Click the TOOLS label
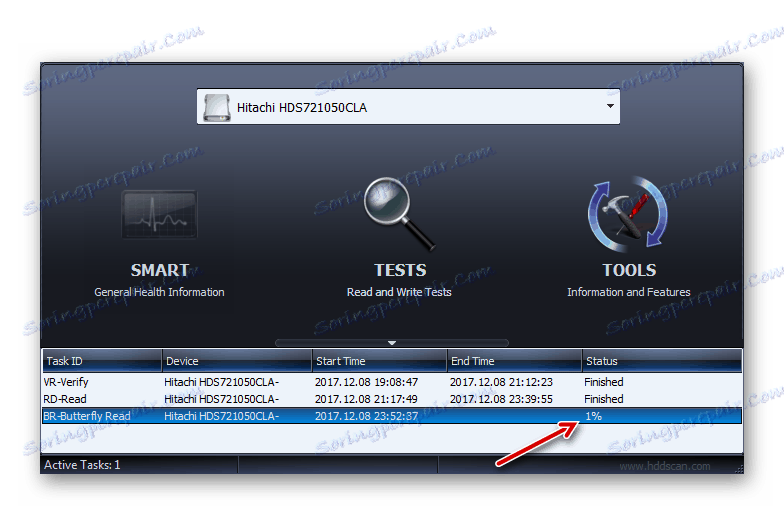 (x=629, y=270)
